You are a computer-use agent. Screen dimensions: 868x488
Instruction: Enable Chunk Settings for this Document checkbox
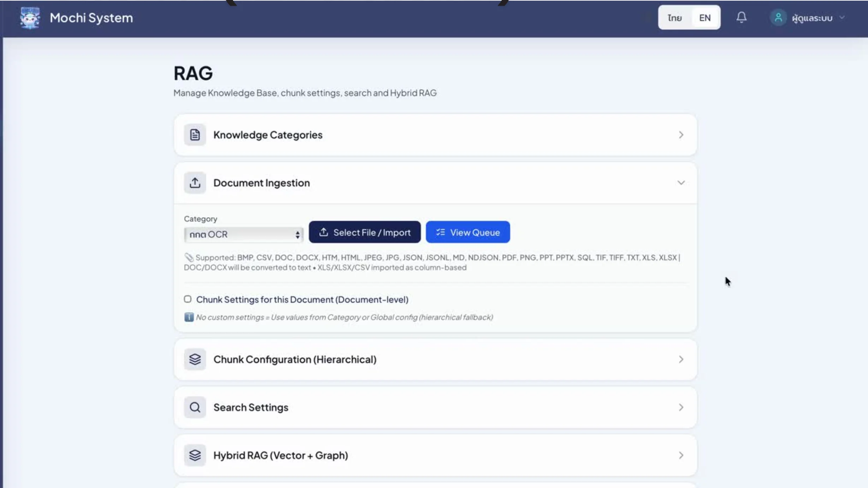coord(188,299)
